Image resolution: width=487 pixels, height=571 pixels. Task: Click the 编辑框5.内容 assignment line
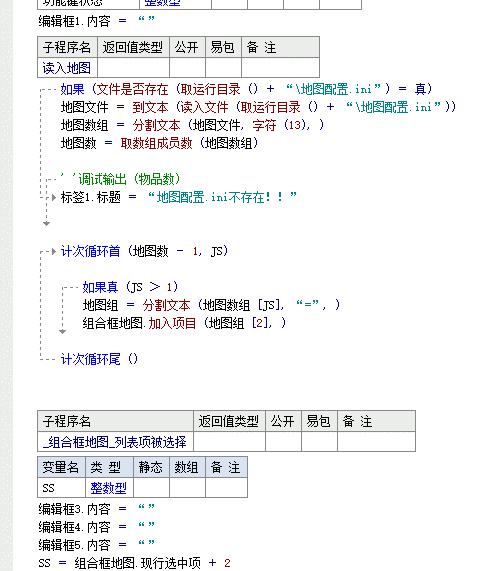coord(97,545)
